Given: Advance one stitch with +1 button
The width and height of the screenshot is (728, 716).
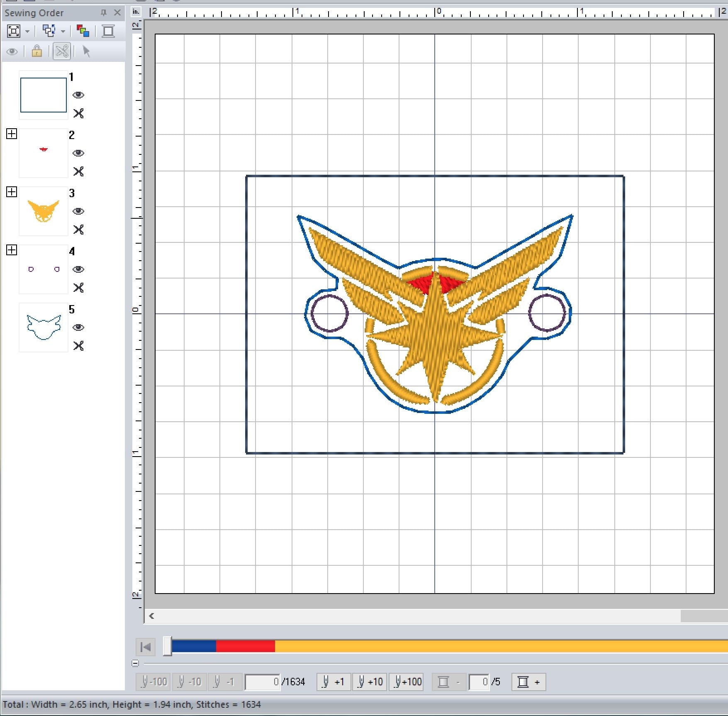Looking at the screenshot, I should [x=334, y=682].
